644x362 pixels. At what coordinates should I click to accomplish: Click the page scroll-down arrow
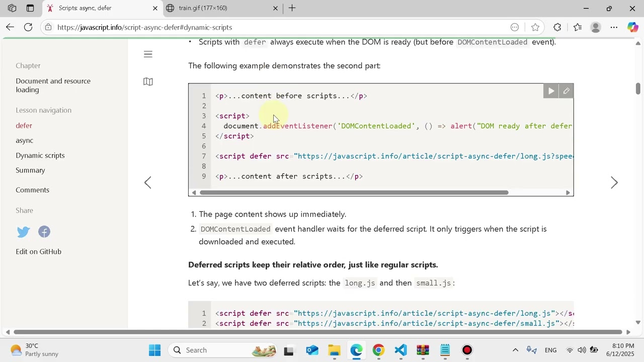click(638, 322)
